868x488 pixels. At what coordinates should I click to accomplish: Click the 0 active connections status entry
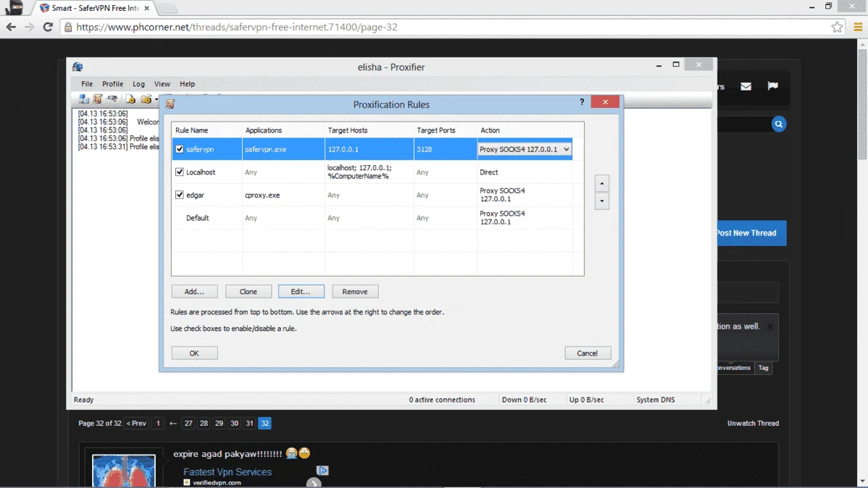coord(442,400)
